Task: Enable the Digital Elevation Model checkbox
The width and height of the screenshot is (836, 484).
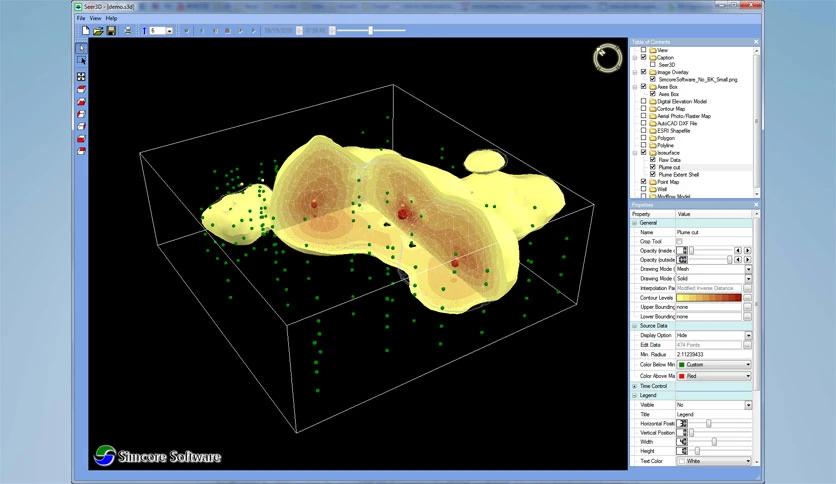Action: pos(644,101)
